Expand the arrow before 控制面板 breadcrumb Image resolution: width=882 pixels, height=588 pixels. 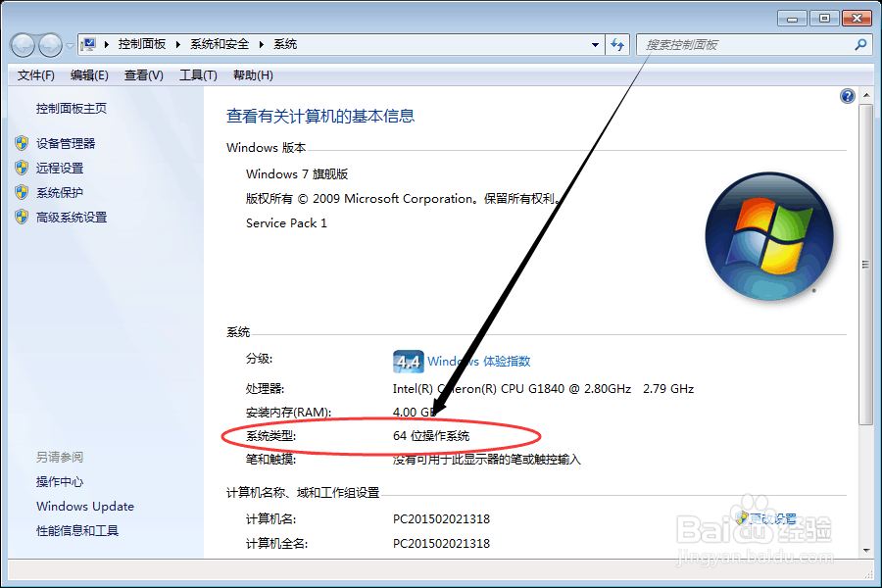click(x=106, y=44)
